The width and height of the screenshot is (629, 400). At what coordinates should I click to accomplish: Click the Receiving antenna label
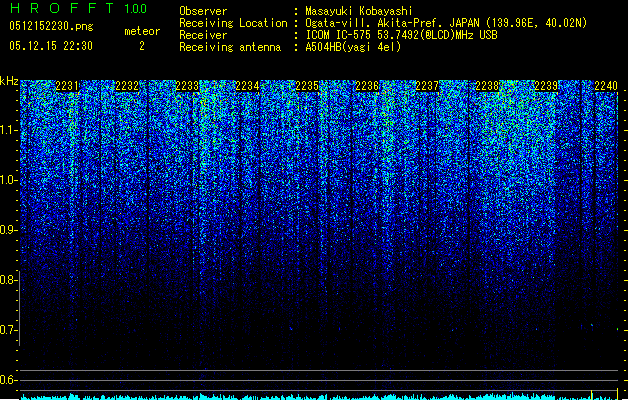pyautogui.click(x=230, y=47)
